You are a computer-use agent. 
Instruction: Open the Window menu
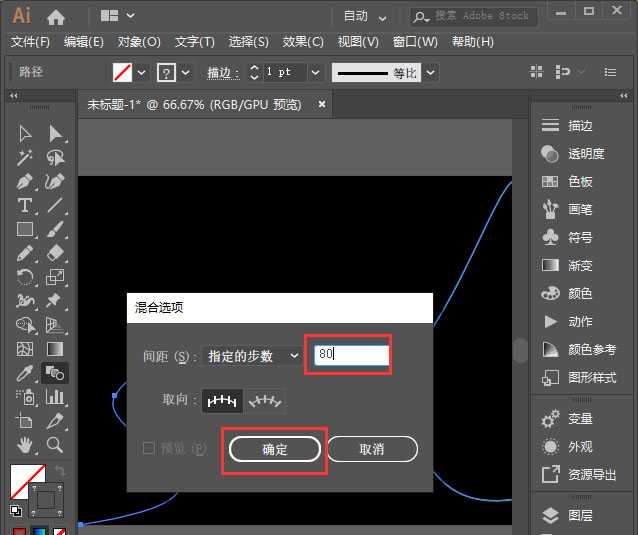click(x=415, y=42)
